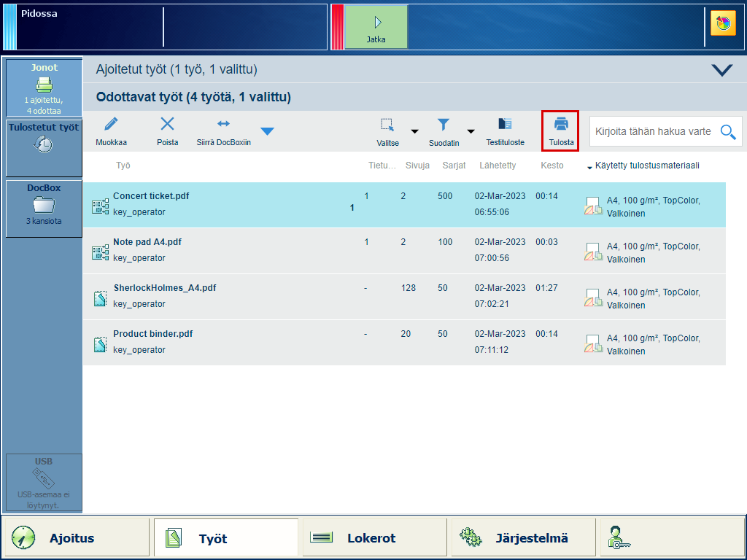Open the Järjestelmä system tab
This screenshot has height=560, width=747.
point(523,538)
